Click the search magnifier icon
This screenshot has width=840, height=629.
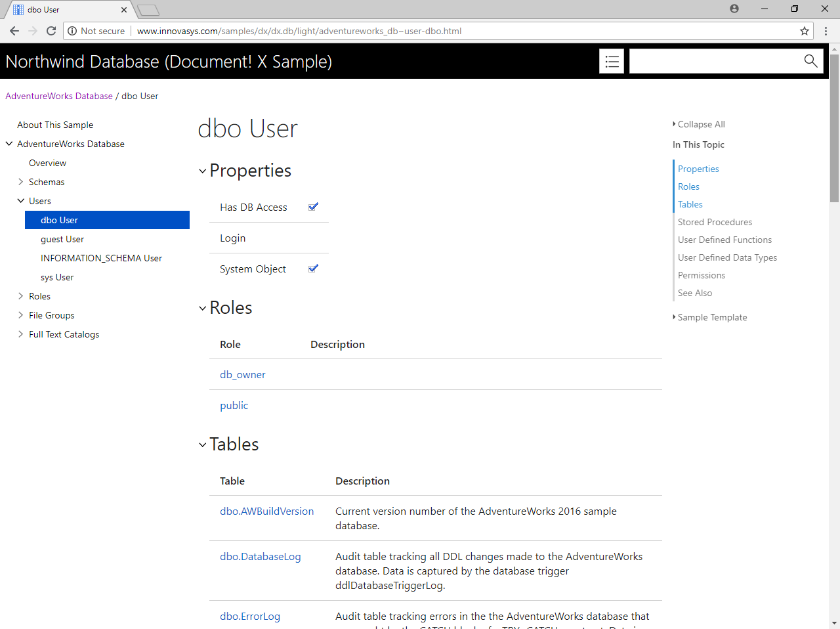point(810,61)
